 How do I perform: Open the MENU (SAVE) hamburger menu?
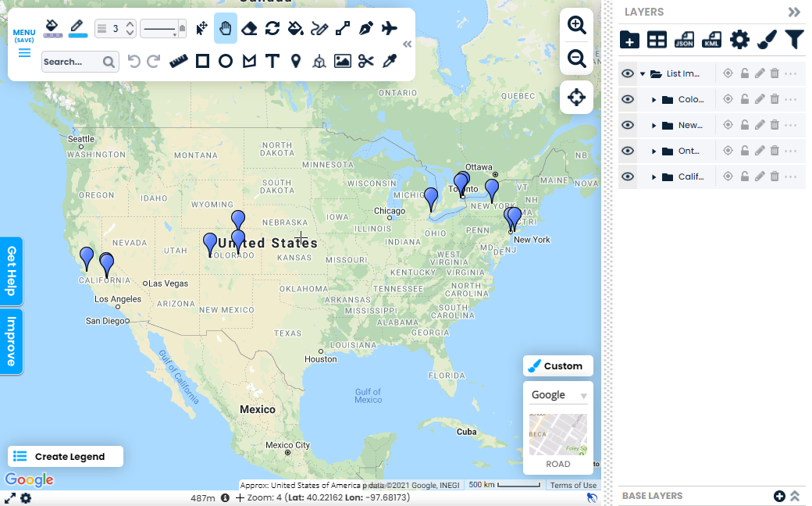click(x=24, y=45)
